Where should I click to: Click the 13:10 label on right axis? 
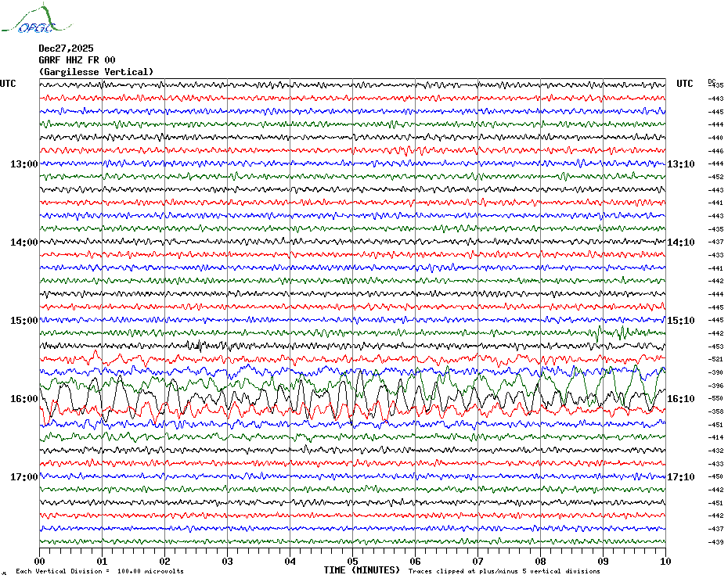[680, 164]
